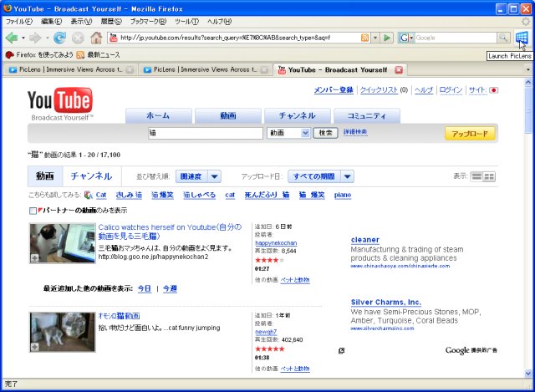Open the Firefox を使ってみよう bookmark
The image size is (535, 392).
[39, 54]
